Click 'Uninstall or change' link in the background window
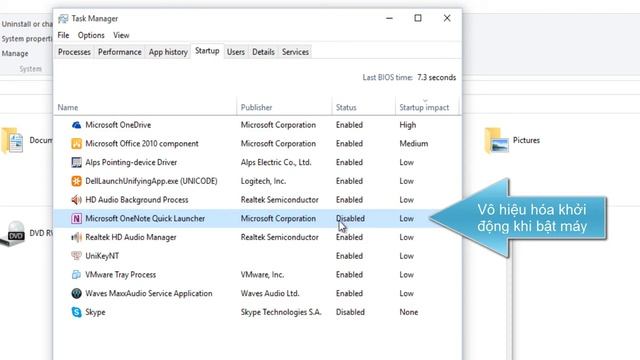 [x=27, y=24]
